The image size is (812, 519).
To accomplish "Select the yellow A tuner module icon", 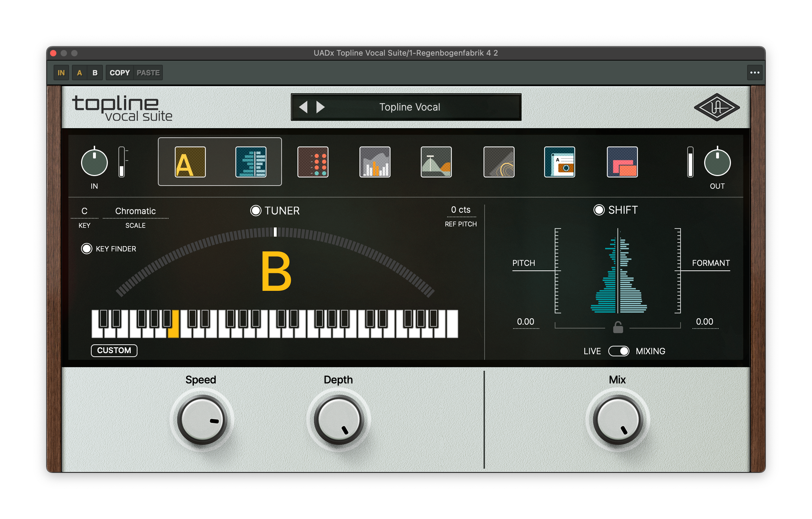I will [x=190, y=162].
